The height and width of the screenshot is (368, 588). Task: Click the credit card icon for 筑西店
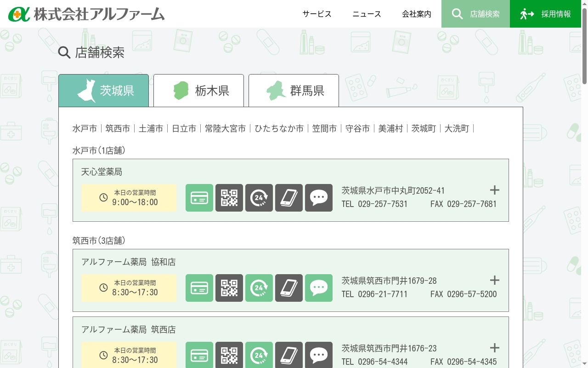click(x=199, y=355)
